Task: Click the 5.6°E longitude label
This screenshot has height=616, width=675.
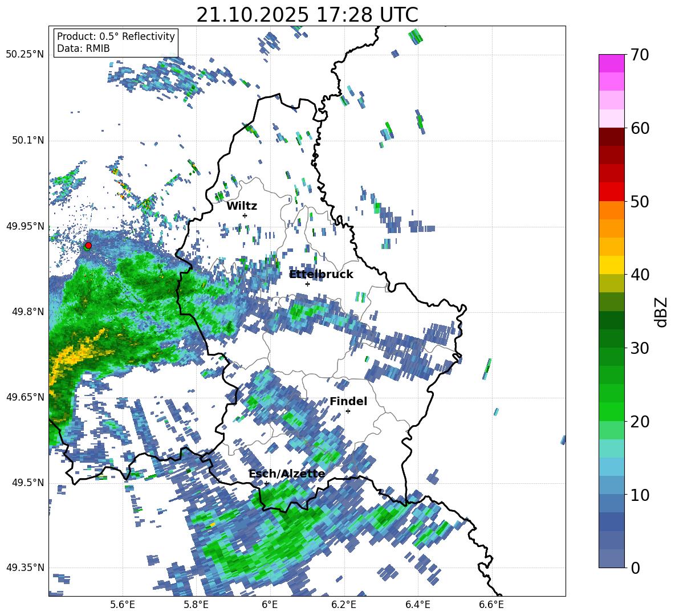Action: 123,605
